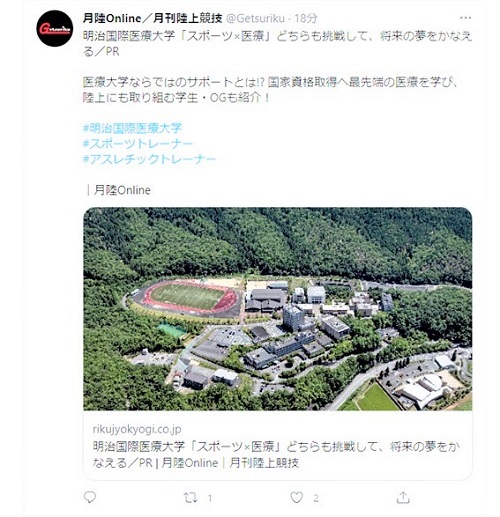Click the reply speech bubble icon

click(x=90, y=497)
